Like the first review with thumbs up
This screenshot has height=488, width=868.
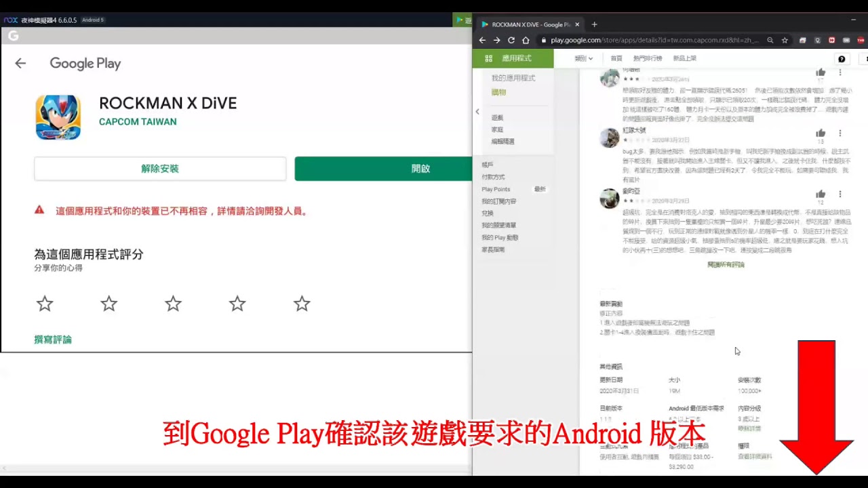click(x=821, y=73)
